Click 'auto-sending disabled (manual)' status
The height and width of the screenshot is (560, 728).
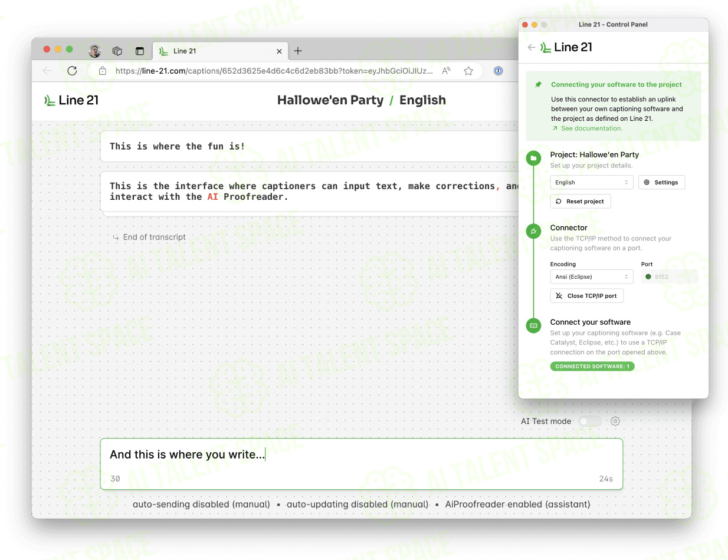click(x=201, y=504)
